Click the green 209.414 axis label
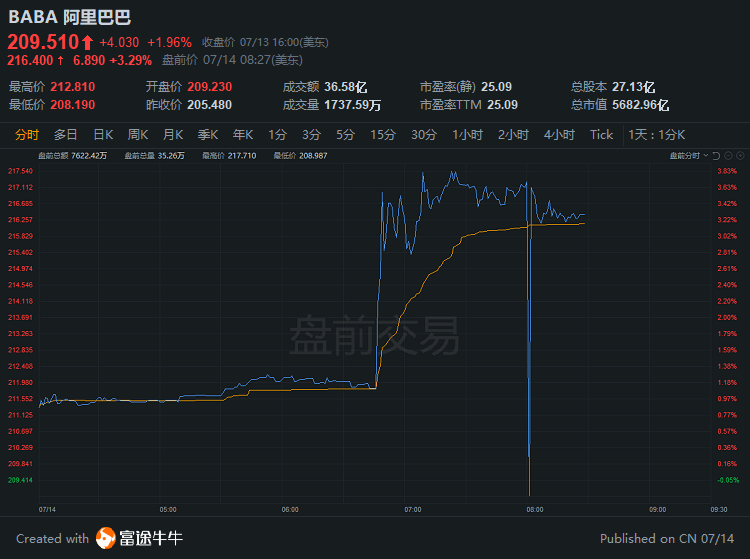The height and width of the screenshot is (559, 750). tap(20, 480)
